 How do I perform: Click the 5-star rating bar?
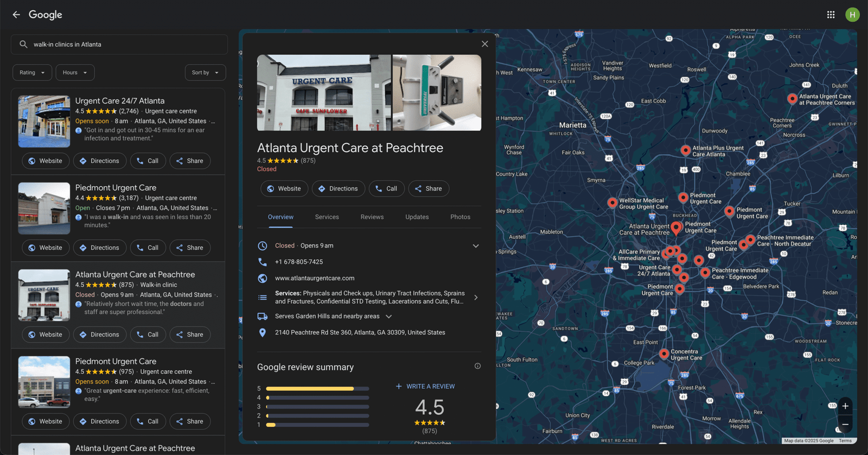[x=317, y=389]
